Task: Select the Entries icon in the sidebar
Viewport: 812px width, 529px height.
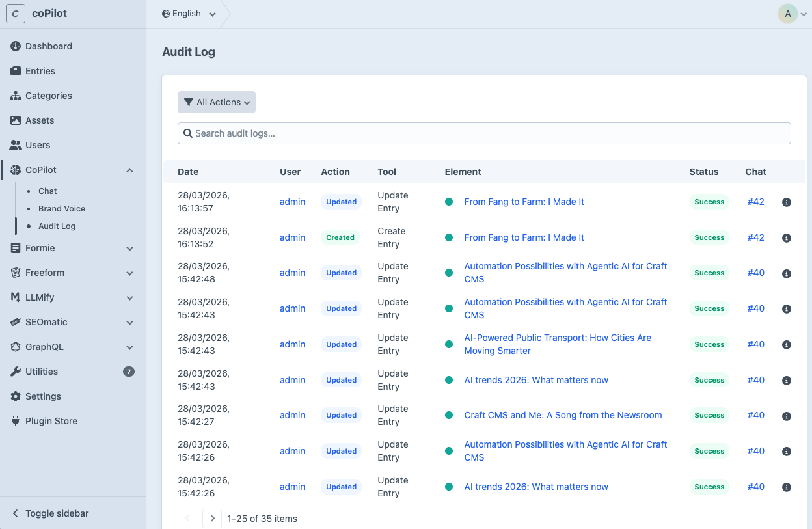Action: [15, 71]
